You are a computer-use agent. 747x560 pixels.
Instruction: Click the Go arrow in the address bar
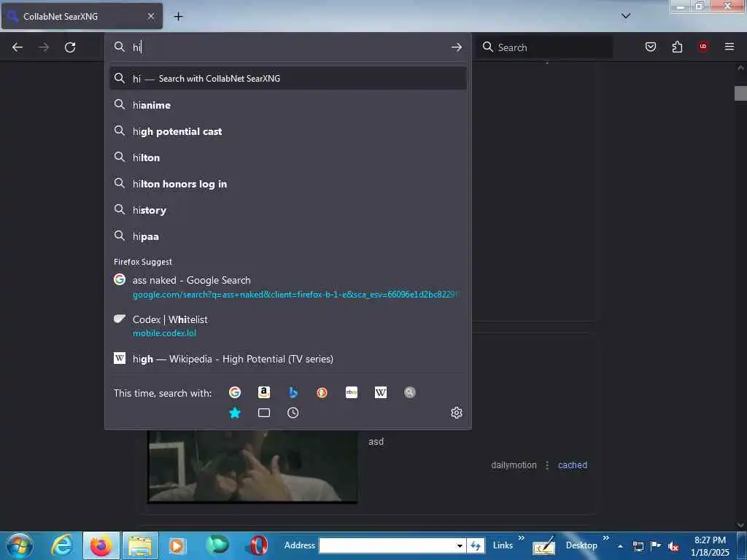(457, 47)
